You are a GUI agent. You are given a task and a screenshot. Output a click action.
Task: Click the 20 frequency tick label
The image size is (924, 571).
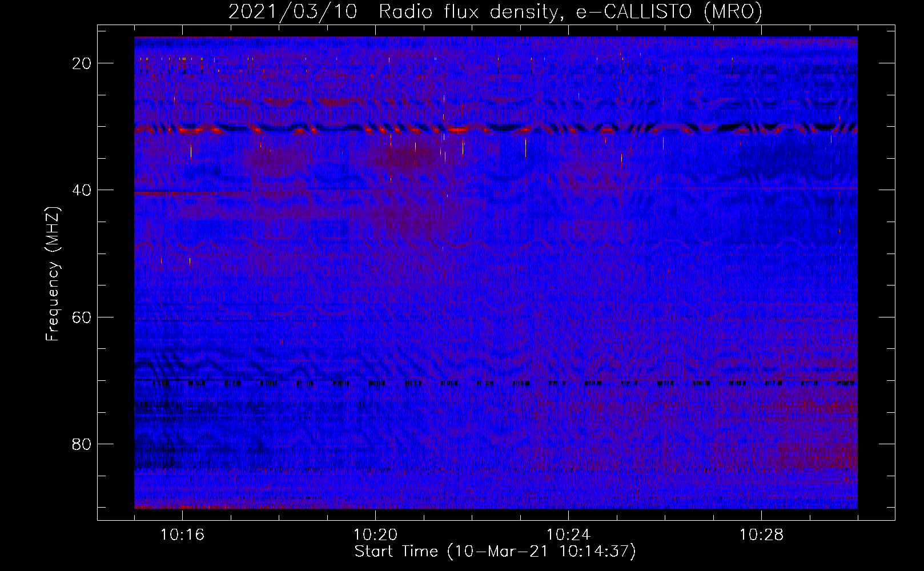pyautogui.click(x=82, y=63)
